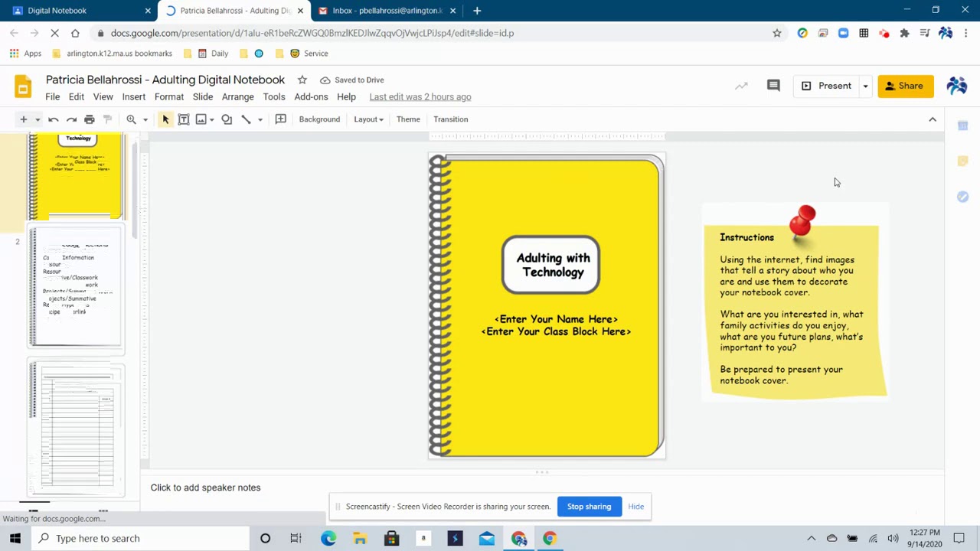Click 'Saved to Drive' status

coord(352,80)
